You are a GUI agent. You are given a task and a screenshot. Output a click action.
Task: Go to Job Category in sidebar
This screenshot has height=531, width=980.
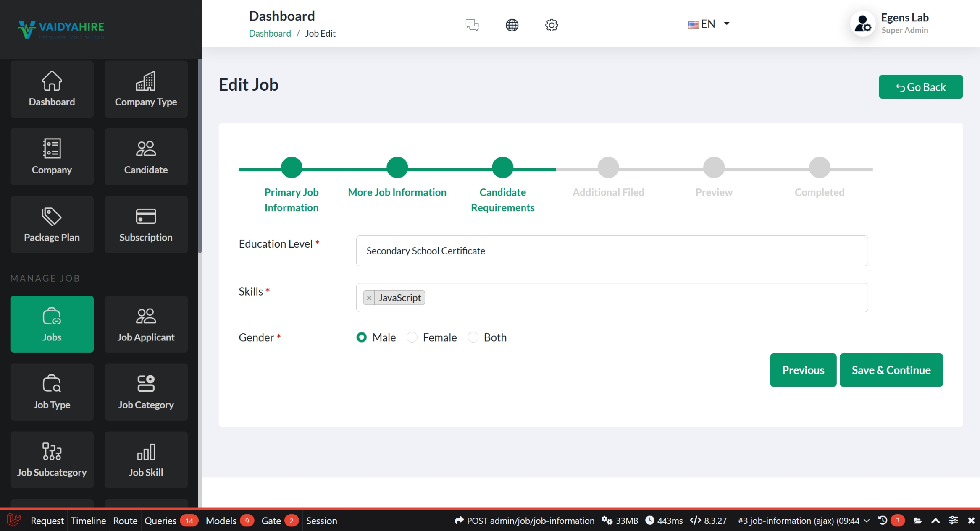coord(146,392)
